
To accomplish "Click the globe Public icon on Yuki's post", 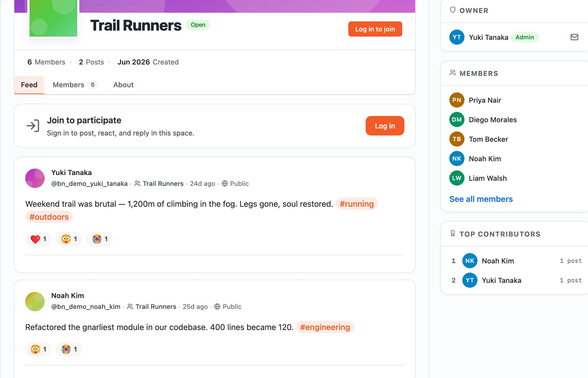I will click(x=225, y=183).
